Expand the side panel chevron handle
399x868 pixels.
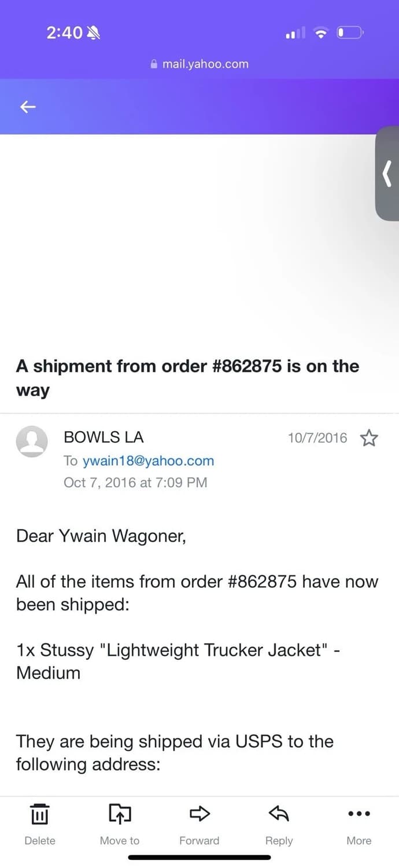point(387,174)
